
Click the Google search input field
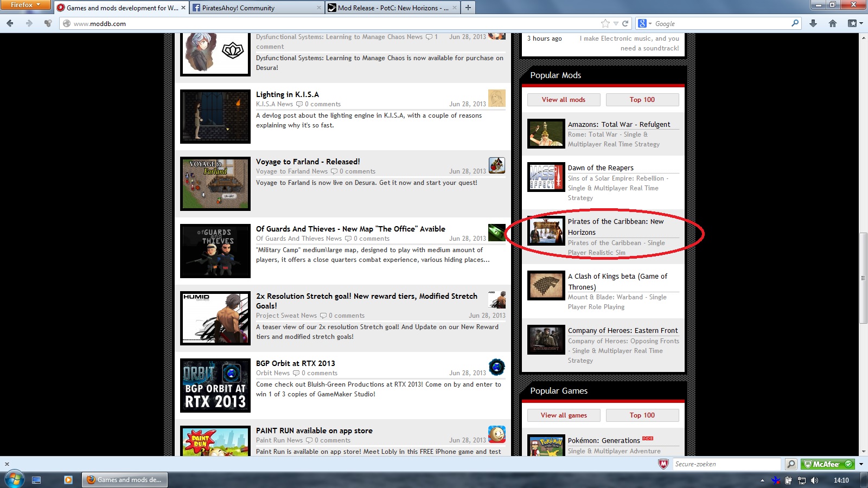(x=722, y=23)
